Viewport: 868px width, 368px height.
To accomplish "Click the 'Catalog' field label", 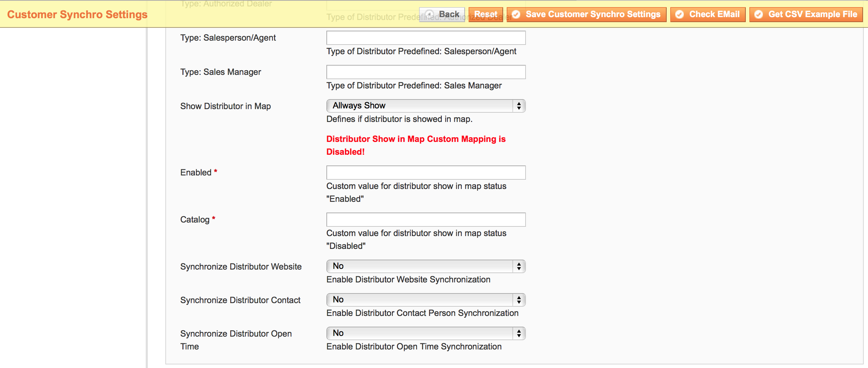I will click(195, 220).
